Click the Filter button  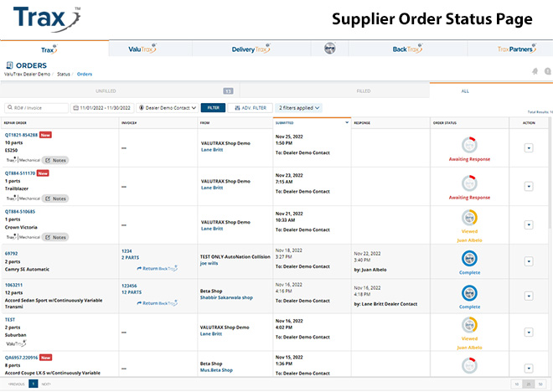tap(213, 108)
